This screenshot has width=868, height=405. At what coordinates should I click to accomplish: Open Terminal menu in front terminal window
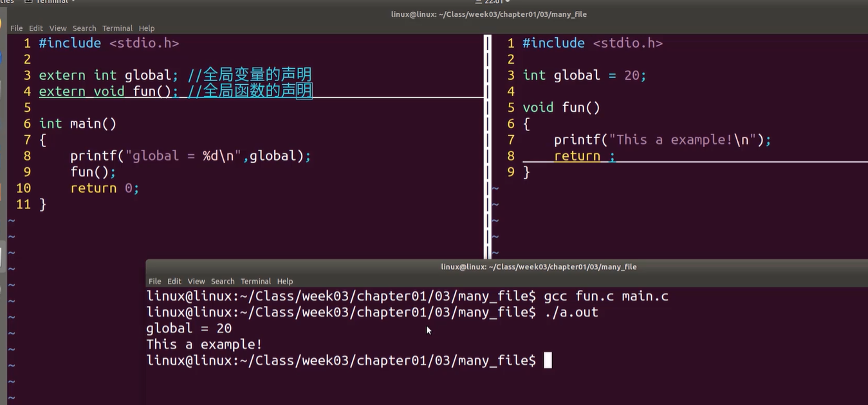pos(256,282)
